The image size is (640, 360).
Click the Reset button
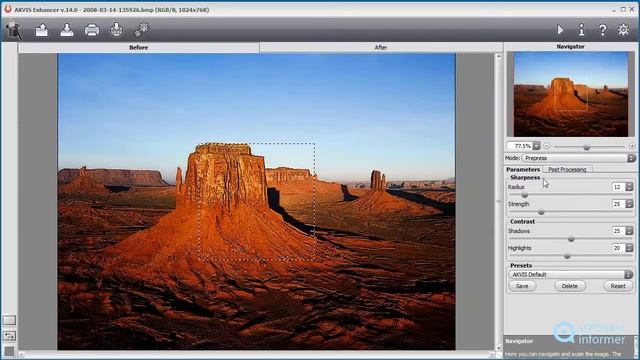coord(618,286)
